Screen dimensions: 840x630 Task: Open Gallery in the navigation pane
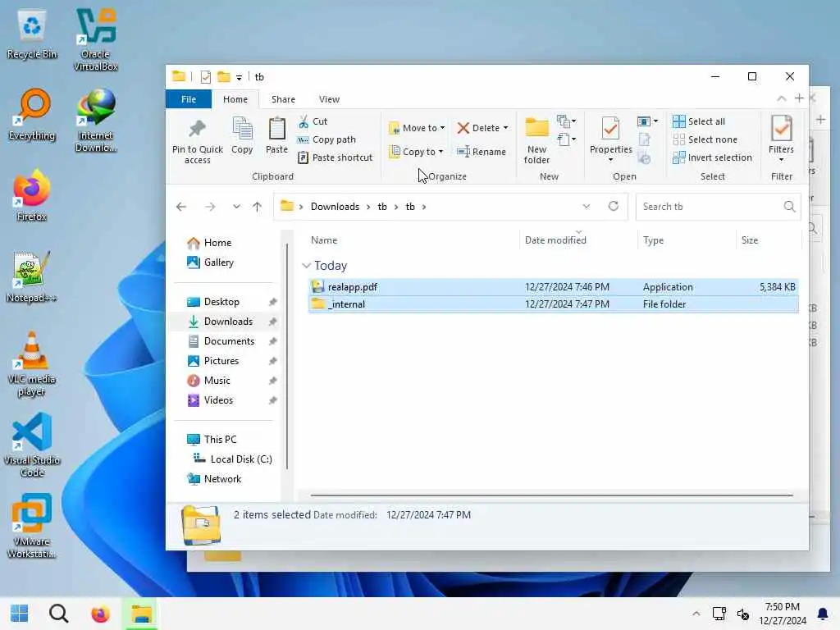211,262
